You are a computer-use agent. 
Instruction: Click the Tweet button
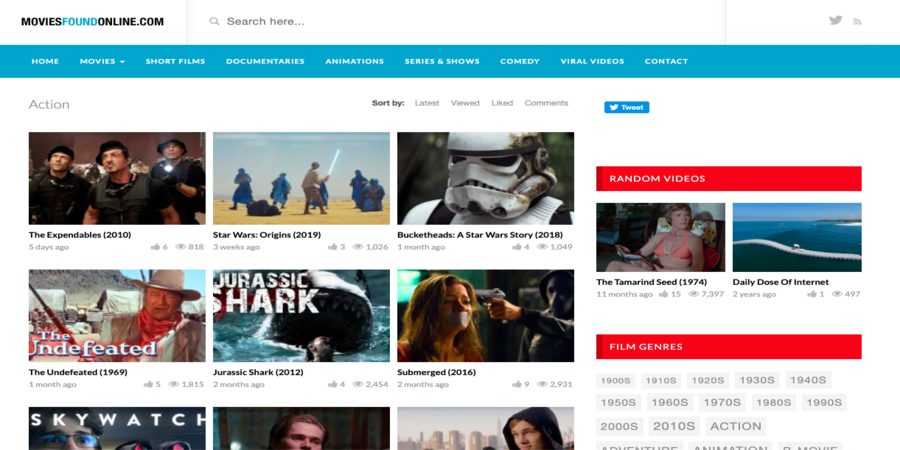tap(626, 107)
